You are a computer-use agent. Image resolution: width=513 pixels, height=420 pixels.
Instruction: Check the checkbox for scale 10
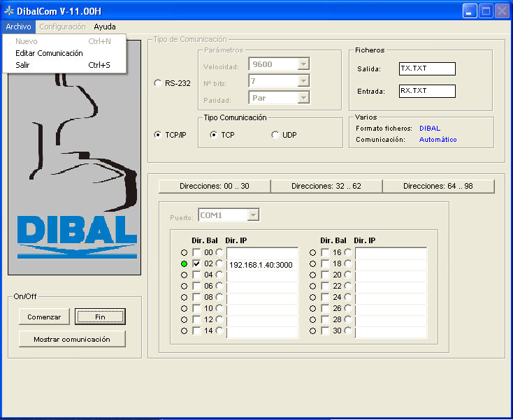pyautogui.click(x=196, y=308)
